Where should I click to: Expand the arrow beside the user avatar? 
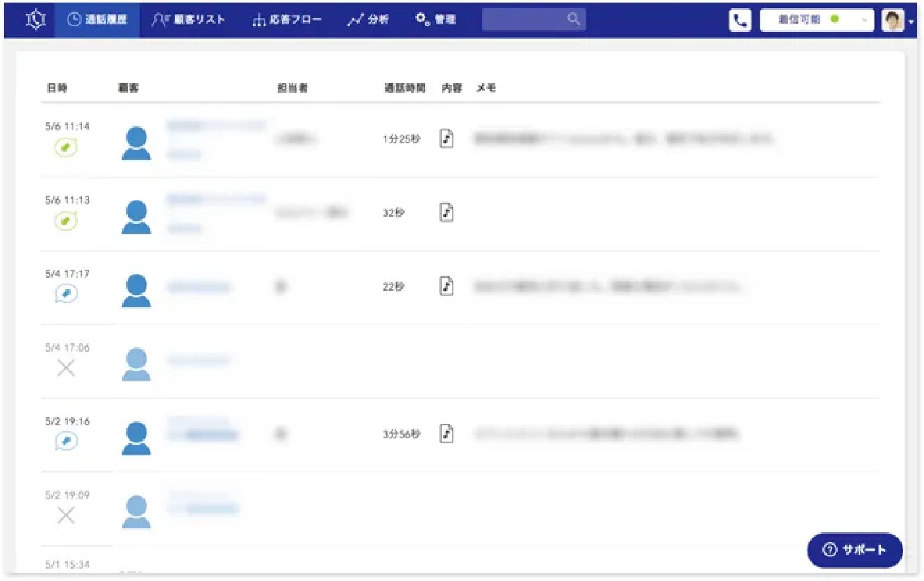tap(911, 22)
